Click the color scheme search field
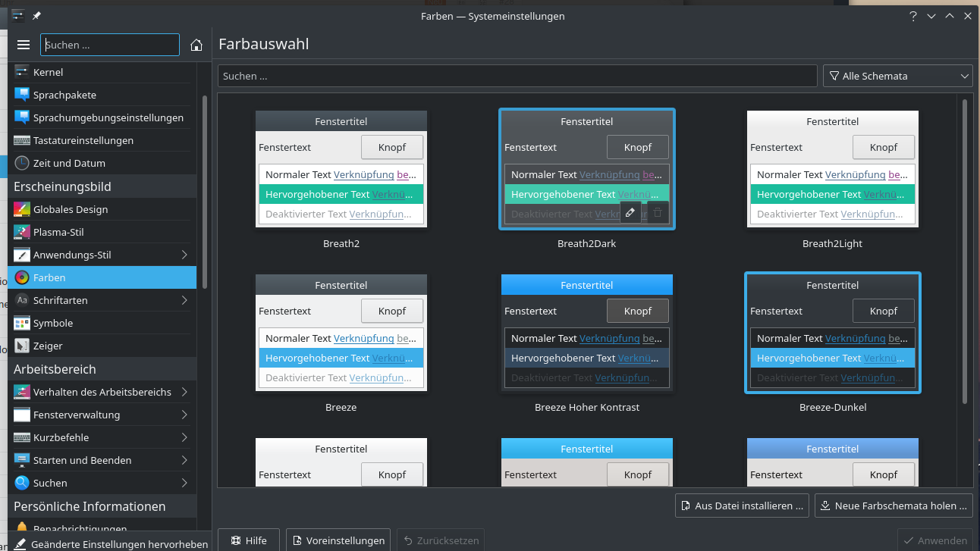Image resolution: width=980 pixels, height=551 pixels. (517, 76)
